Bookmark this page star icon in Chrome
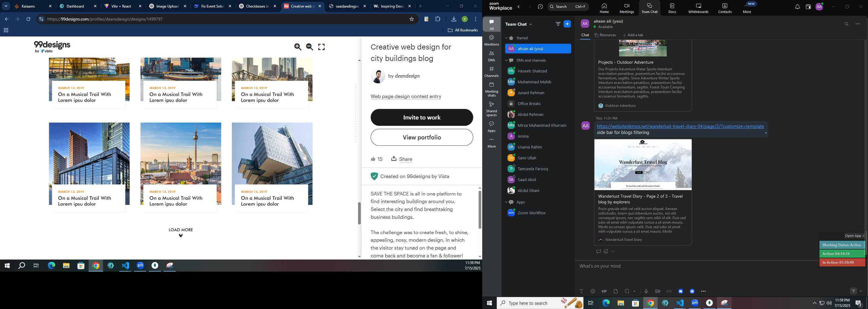868x309 pixels. point(411,19)
